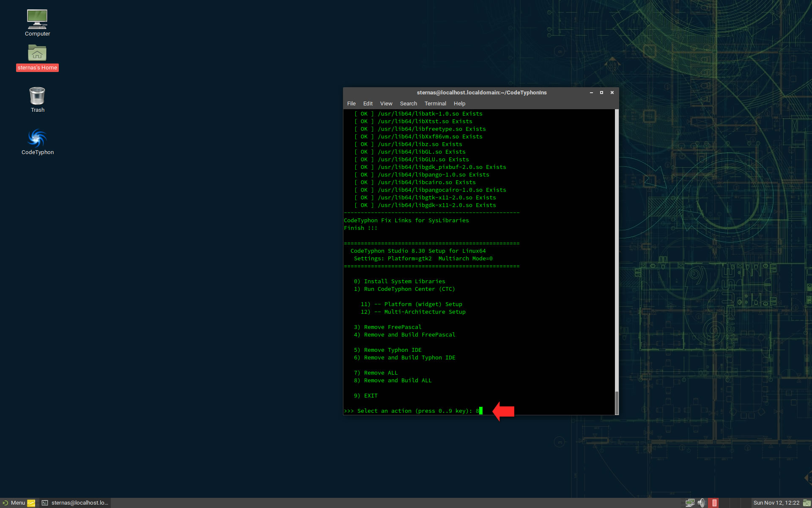The image size is (812, 508).
Task: Click the network connections tray icon
Action: tap(690, 503)
